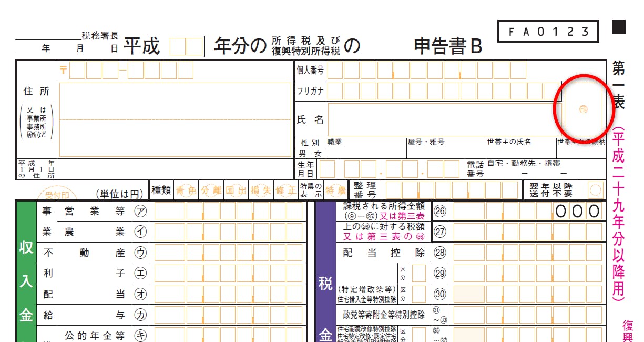Click the 印 seal mark circled in red
Image resolution: width=644 pixels, height=342 pixels.
tap(582, 109)
